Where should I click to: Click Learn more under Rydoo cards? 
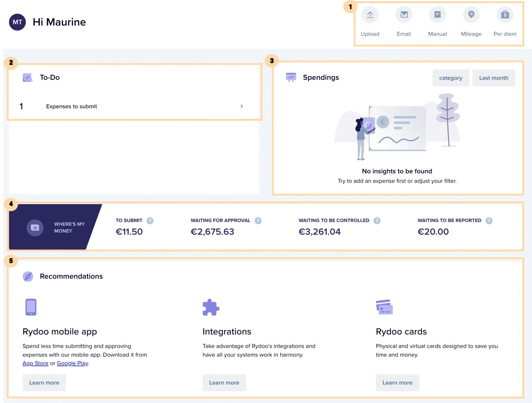pos(397,383)
